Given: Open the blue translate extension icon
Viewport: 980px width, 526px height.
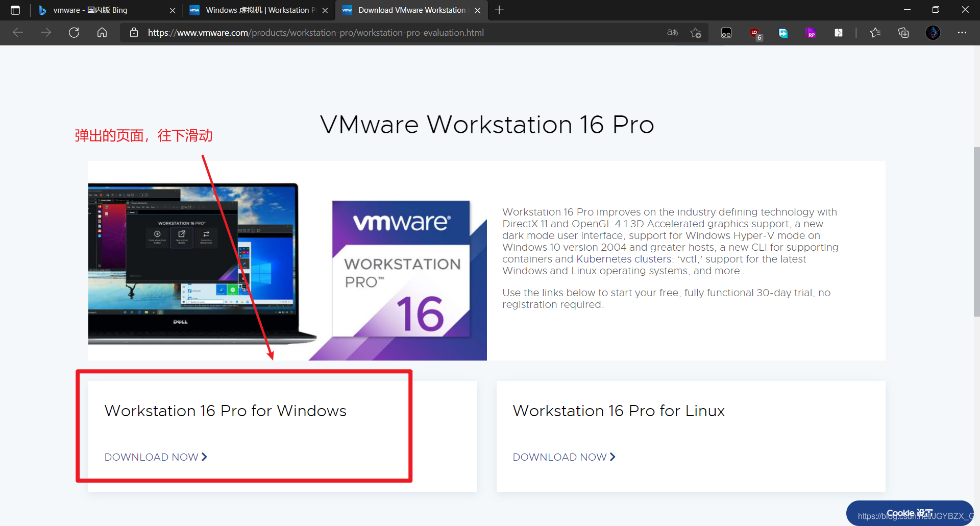Looking at the screenshot, I should [783, 33].
